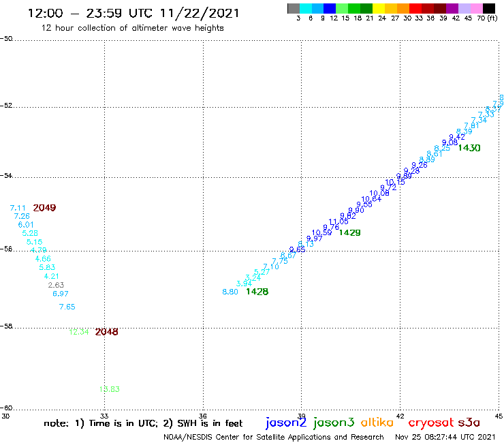504x443 pixels.
Task: Select the pink legend swatch
Action: click(476, 8)
